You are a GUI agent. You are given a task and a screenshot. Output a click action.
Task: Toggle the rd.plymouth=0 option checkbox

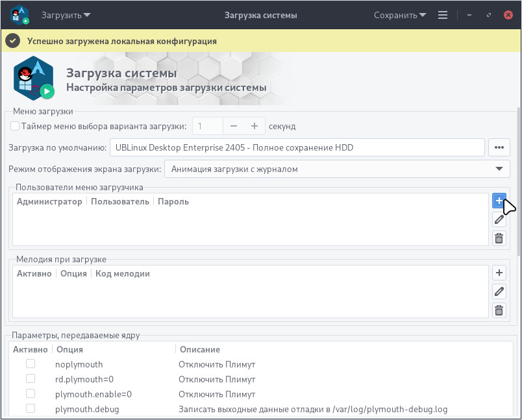31,378
